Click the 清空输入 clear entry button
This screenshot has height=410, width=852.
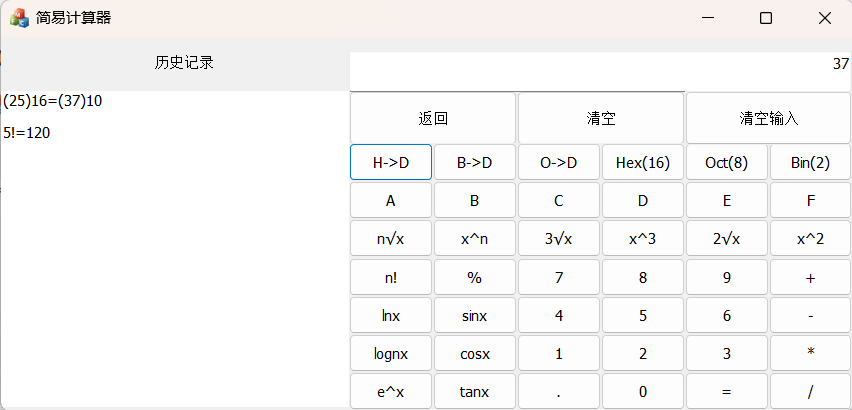768,118
